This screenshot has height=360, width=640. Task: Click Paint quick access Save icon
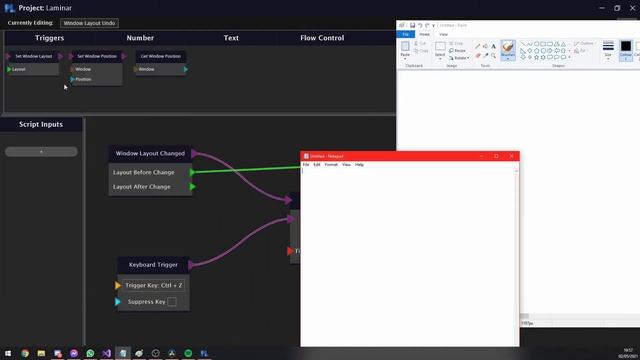pyautogui.click(x=412, y=25)
